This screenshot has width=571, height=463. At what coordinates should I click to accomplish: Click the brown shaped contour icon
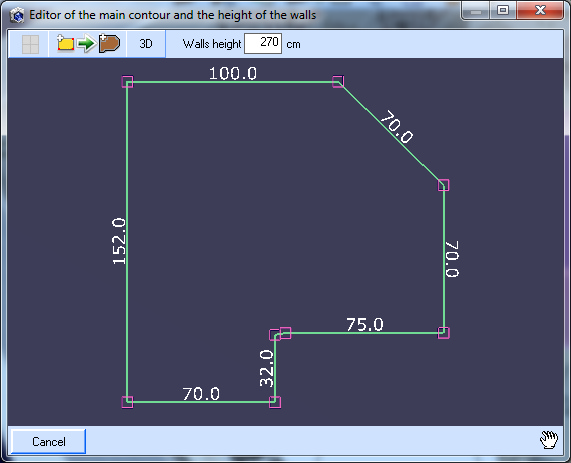[x=109, y=43]
